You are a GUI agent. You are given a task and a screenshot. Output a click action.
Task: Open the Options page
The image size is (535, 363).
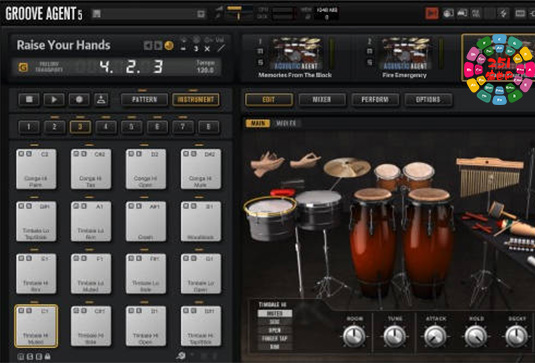(x=428, y=100)
